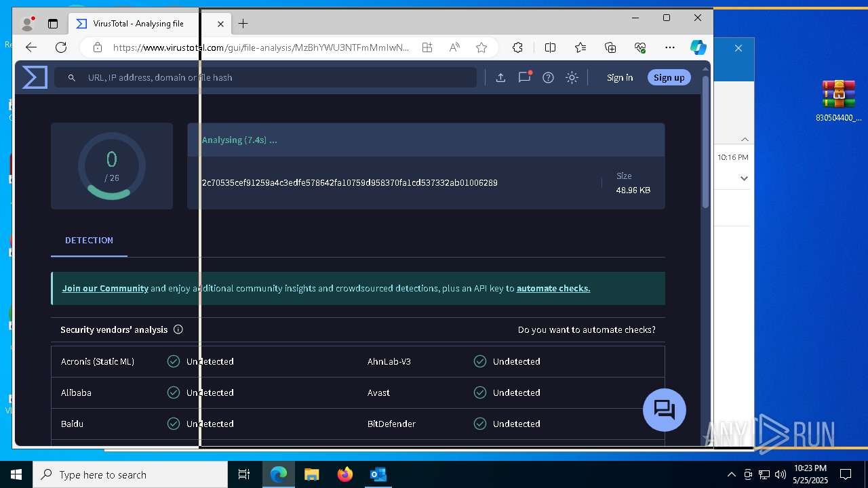Open Outlook from the taskbar

tap(378, 474)
